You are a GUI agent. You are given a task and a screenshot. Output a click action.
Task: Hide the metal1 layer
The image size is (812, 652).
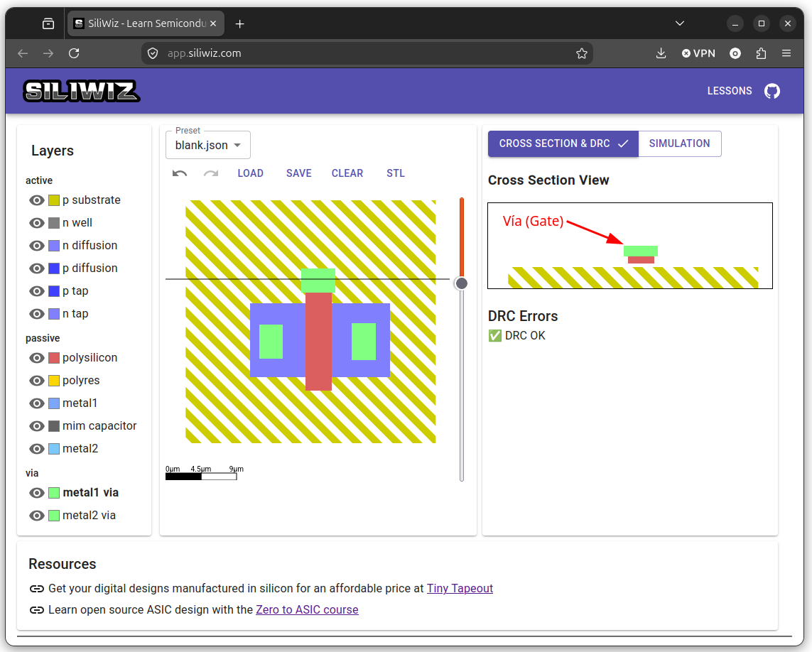(x=37, y=403)
